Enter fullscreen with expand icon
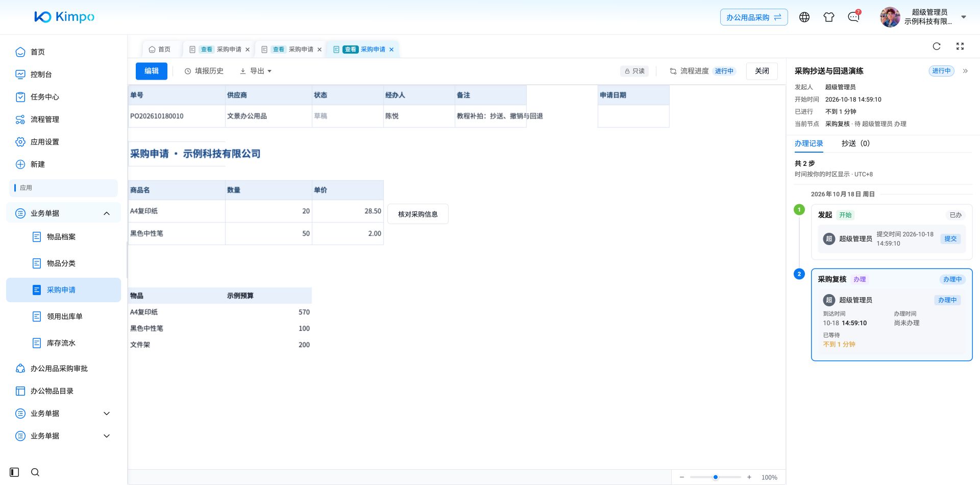The height and width of the screenshot is (485, 980). (x=960, y=46)
